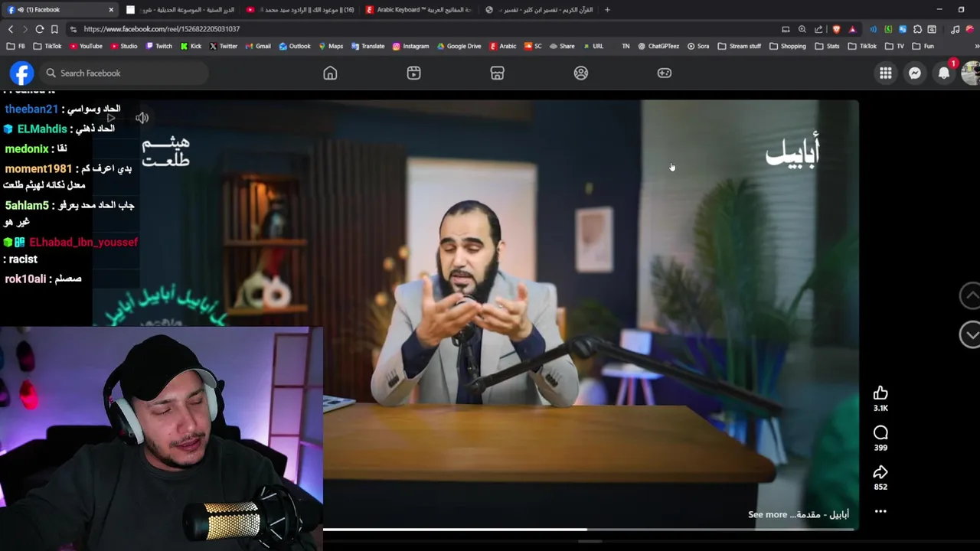This screenshot has width=980, height=551.
Task: Go back with browser back arrow
Action: [11, 29]
